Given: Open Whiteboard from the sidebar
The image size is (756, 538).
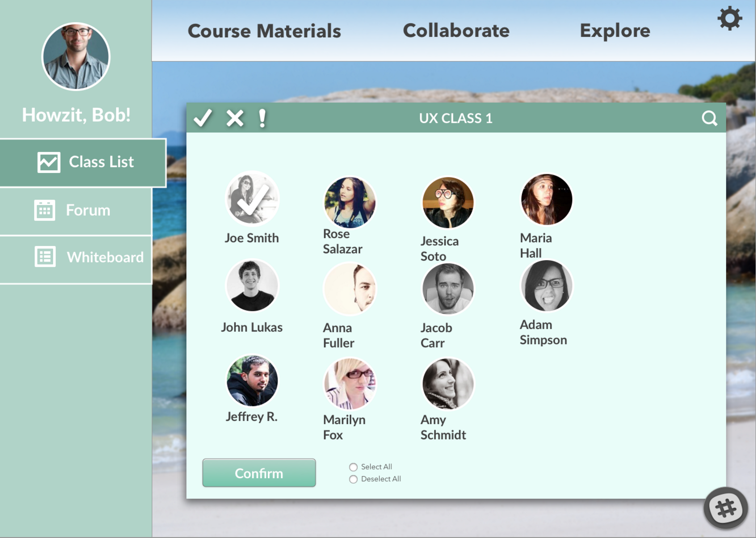Looking at the screenshot, I should click(76, 257).
